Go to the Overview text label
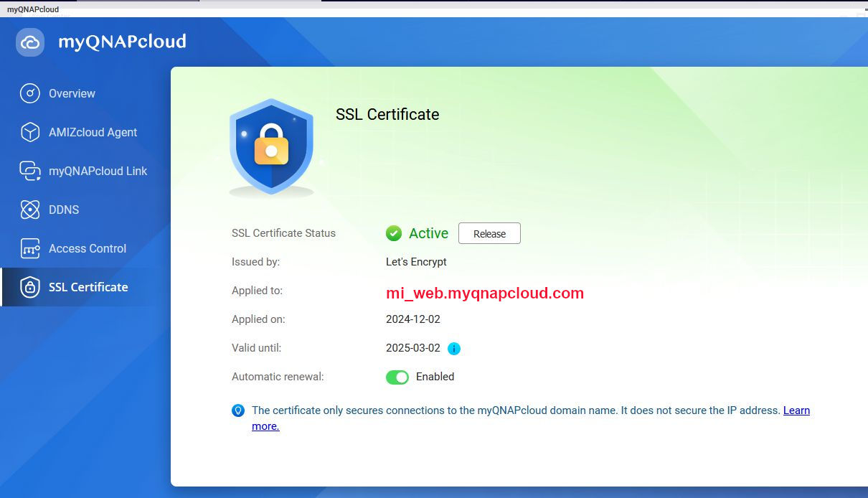This screenshot has width=868, height=498. point(72,93)
